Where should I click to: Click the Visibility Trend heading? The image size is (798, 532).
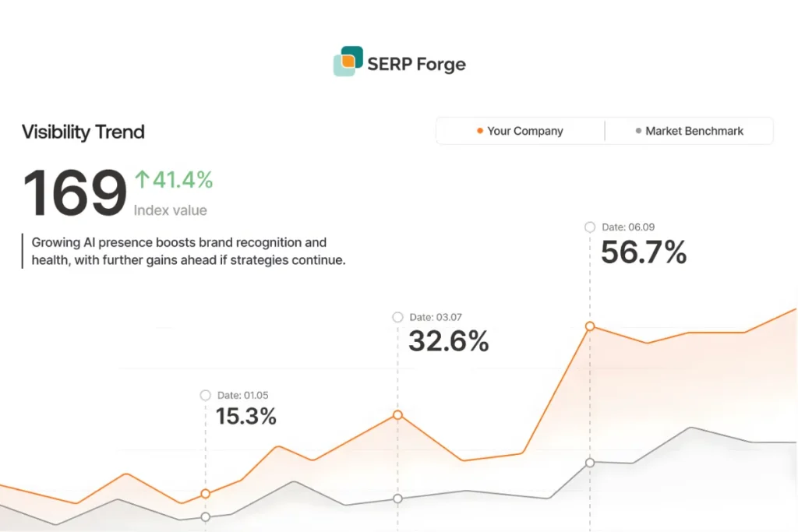[83, 132]
